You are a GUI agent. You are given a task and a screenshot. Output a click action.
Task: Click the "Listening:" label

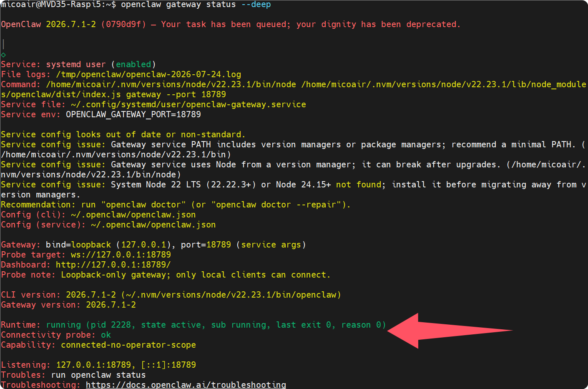[x=26, y=365]
